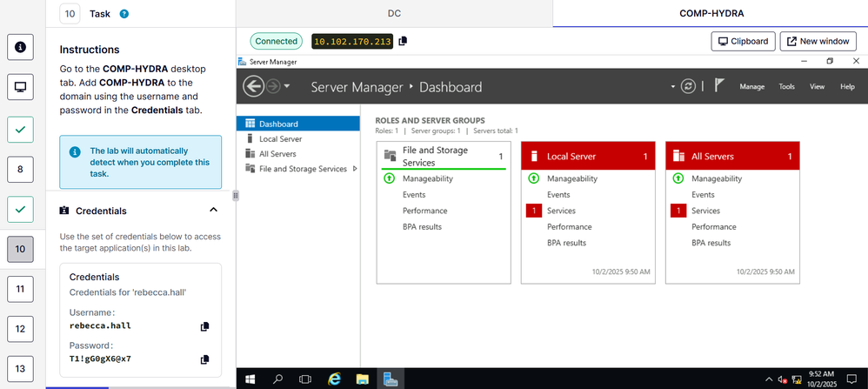Collapse the Credentials section
The width and height of the screenshot is (868, 389).
(214, 211)
